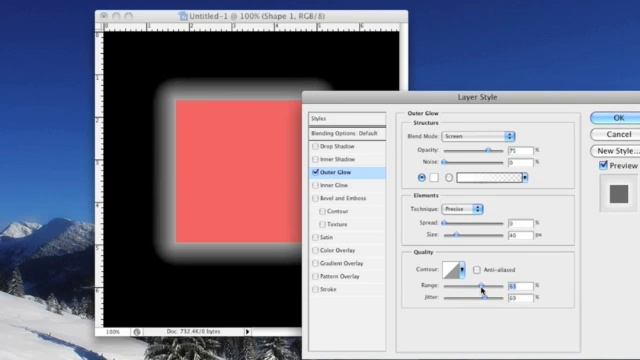Select the gradient glow radio button
Viewport: 640px width, 360px height.
(x=449, y=178)
